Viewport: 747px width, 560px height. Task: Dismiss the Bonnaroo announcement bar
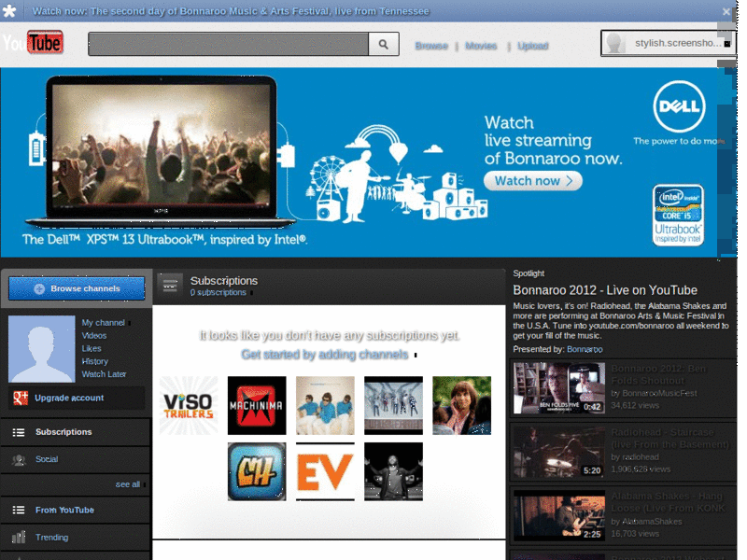(726, 11)
